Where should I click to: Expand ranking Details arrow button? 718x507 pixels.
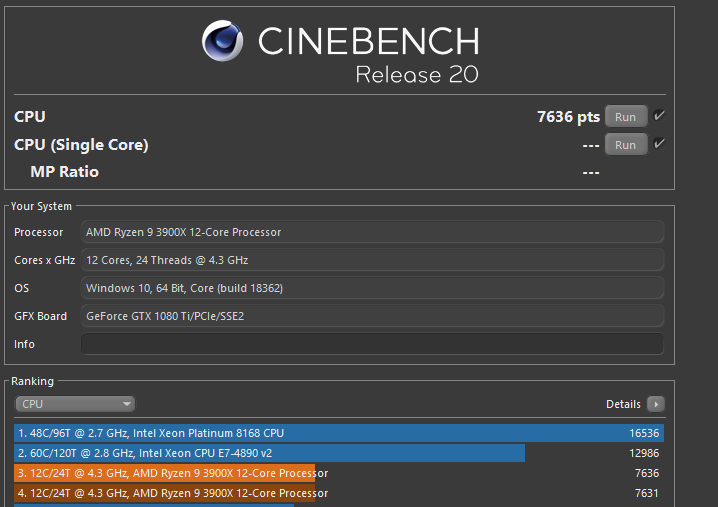[x=655, y=404]
